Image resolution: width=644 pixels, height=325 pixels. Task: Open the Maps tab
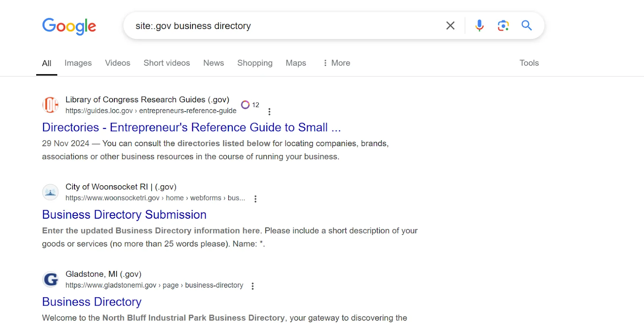[x=296, y=63]
